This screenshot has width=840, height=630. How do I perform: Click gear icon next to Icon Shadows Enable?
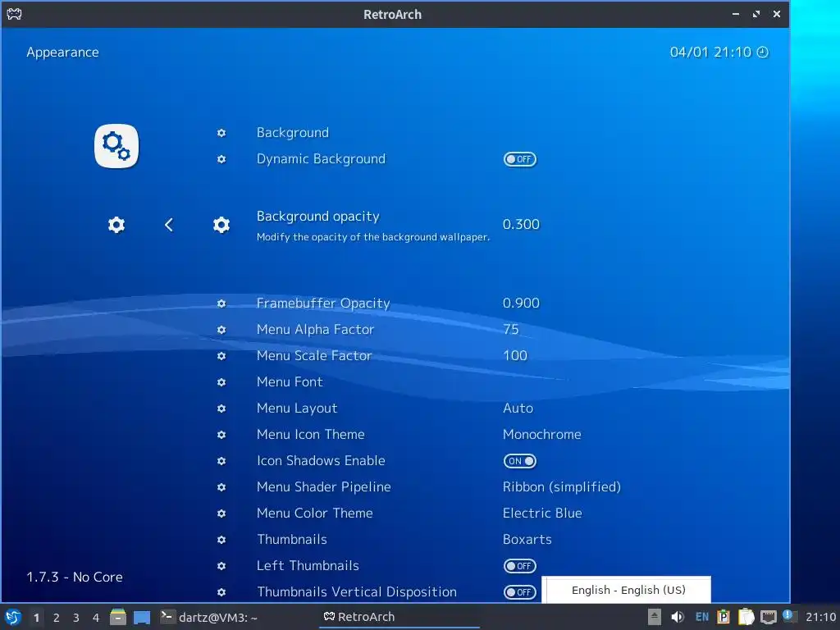pyautogui.click(x=221, y=461)
